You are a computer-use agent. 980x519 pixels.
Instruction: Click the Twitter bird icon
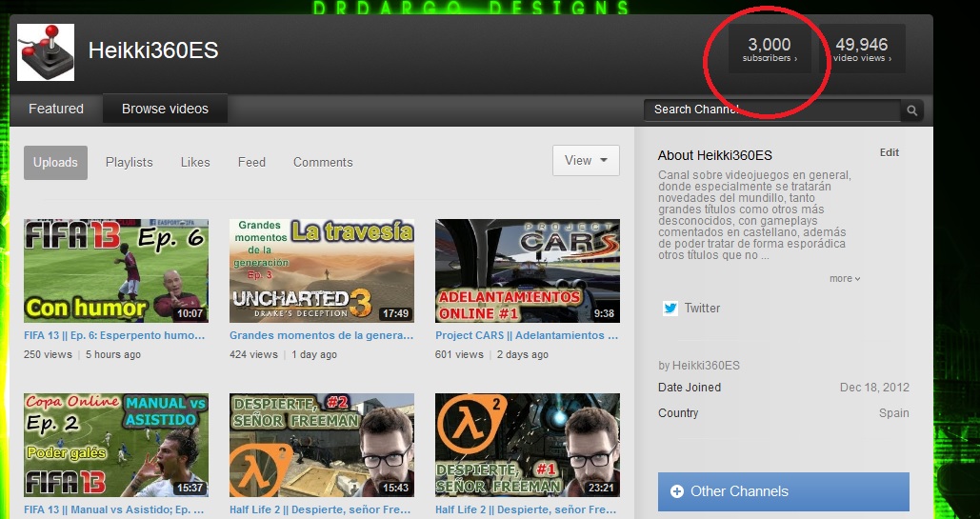[x=670, y=309]
